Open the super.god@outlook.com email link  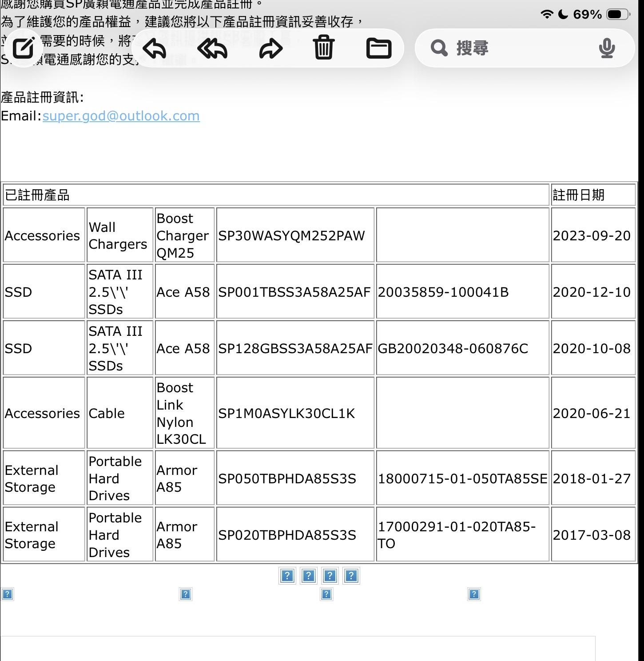point(121,116)
